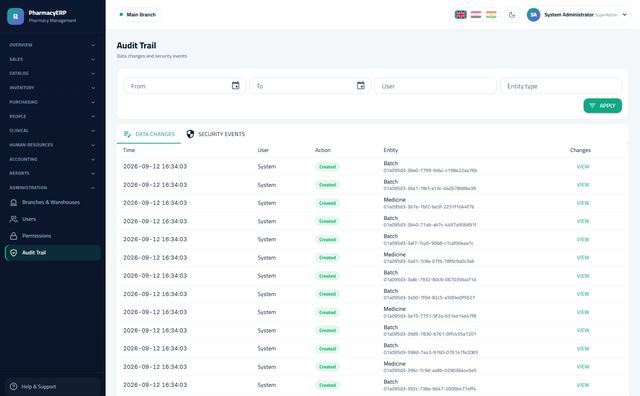Viewport: 640px width, 396px height.
Task: Expand the Sales sidebar section
Action: pos(52,59)
